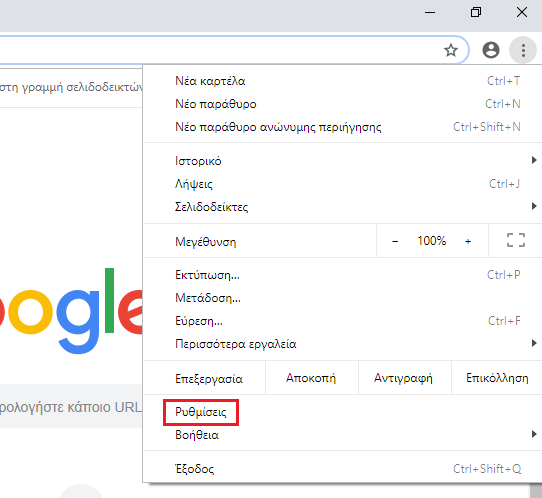Open Νέο παράθυρο ανώνυμης περιήγησης
This screenshot has width=542, height=498.
click(343, 127)
